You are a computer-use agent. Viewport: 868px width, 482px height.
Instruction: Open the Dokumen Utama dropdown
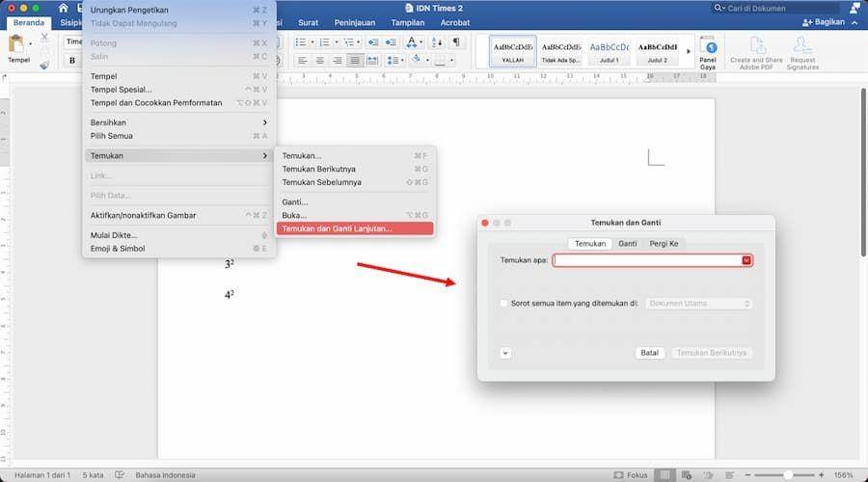[x=698, y=304]
